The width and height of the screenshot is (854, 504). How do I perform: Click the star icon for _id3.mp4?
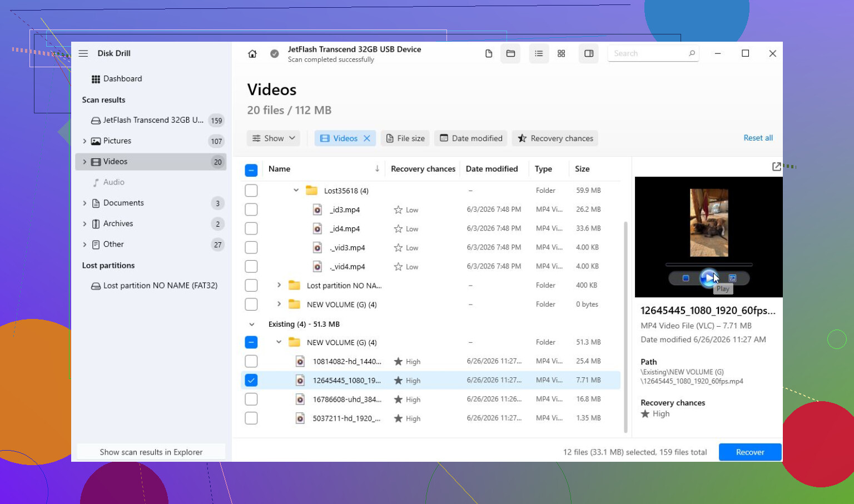(398, 210)
